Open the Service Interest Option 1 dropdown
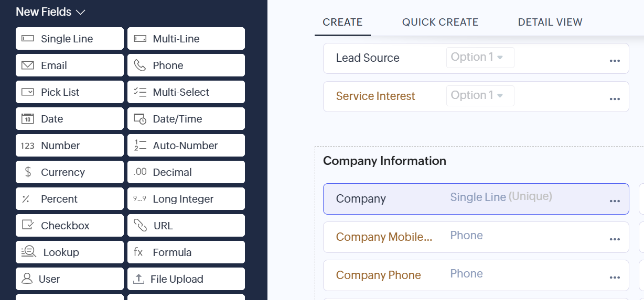Screen dimensions: 644x300 point(480,96)
